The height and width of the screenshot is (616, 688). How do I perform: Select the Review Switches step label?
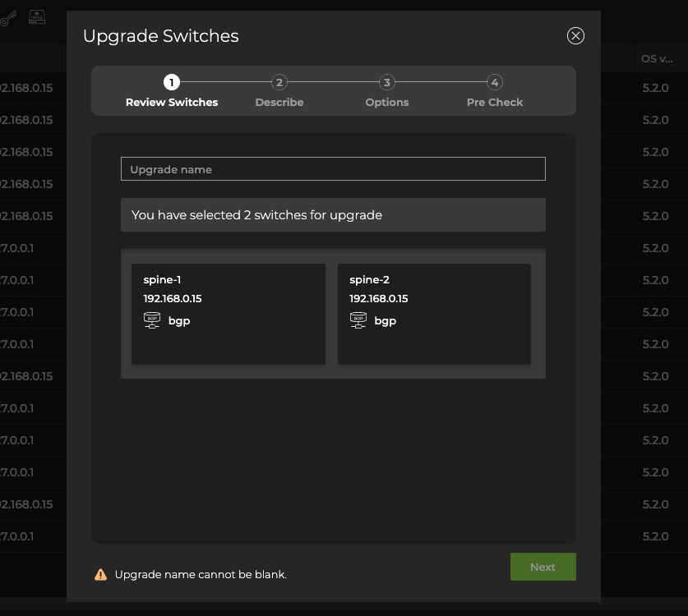pos(171,102)
